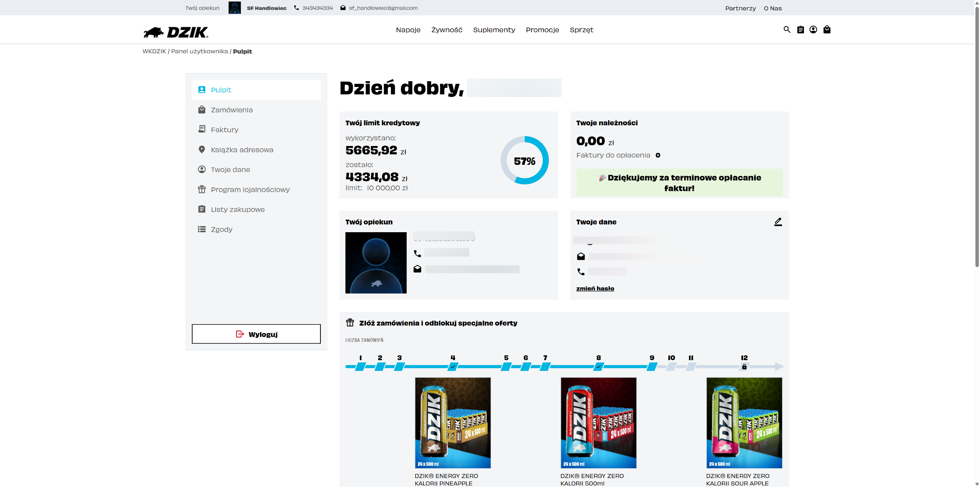Click the edit pencil in Twoje dane
The height and width of the screenshot is (487, 980).
tap(778, 222)
